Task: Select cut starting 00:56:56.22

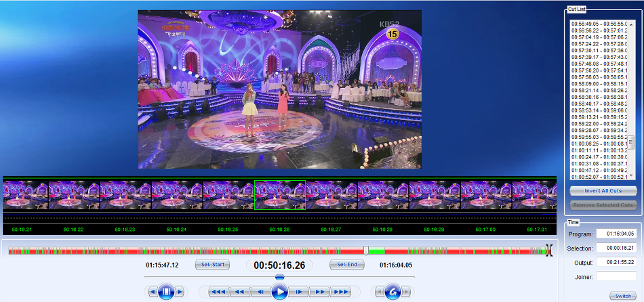Action: pyautogui.click(x=599, y=30)
